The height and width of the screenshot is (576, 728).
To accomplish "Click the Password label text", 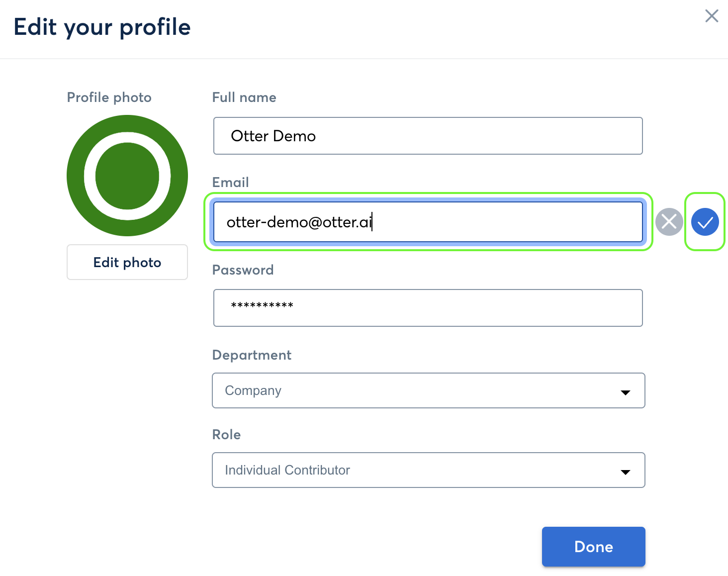I will coord(243,270).
